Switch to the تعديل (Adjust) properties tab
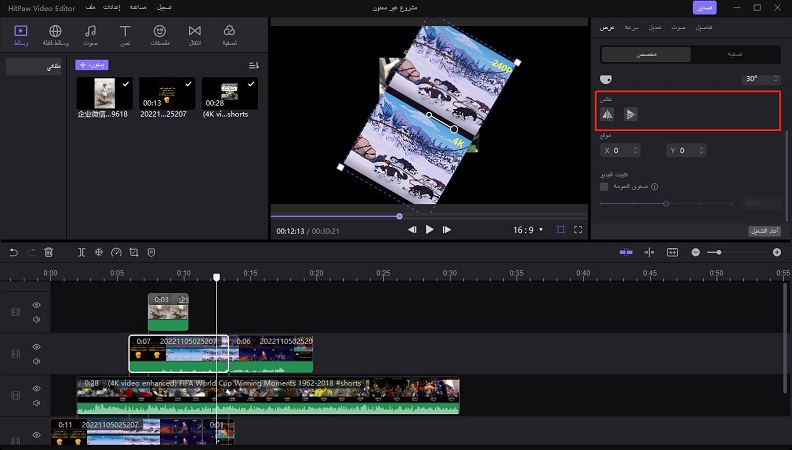792x450 pixels. click(x=655, y=27)
